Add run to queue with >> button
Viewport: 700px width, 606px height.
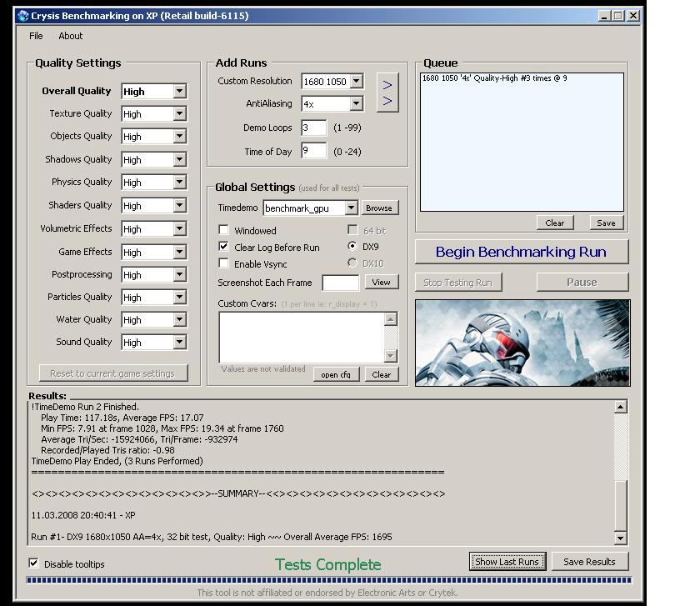click(387, 93)
